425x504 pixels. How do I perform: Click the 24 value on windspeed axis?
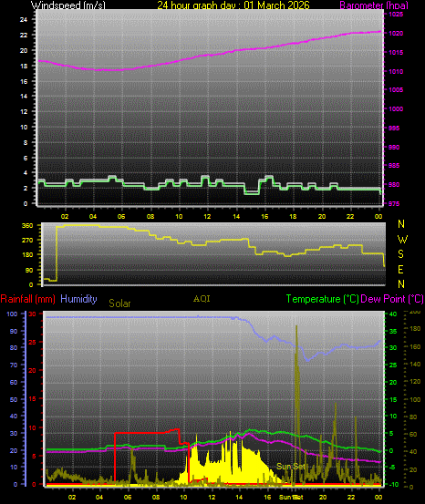click(24, 19)
